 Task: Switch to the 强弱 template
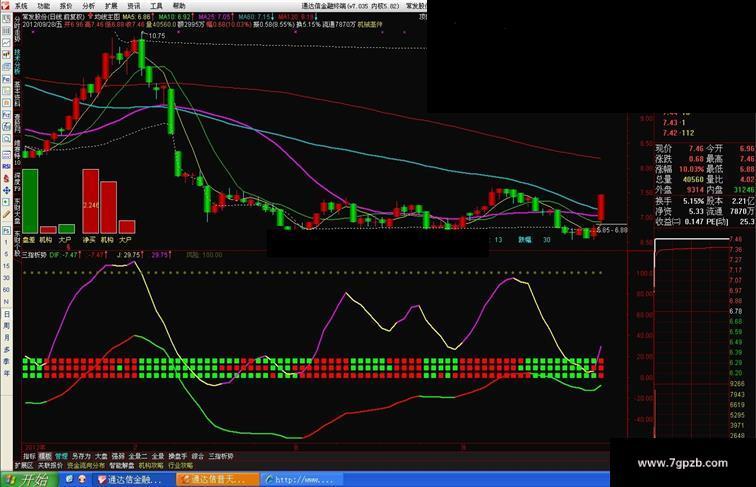coord(118,456)
